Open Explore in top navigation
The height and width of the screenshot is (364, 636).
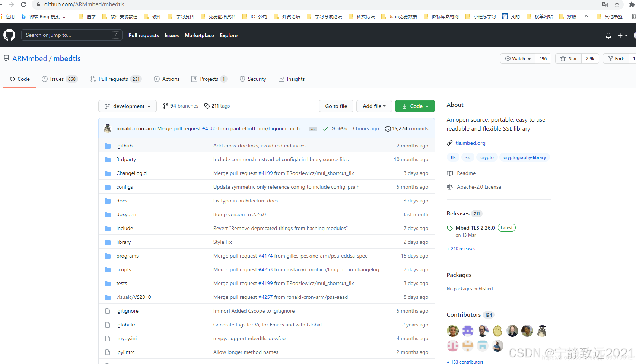[x=229, y=35]
